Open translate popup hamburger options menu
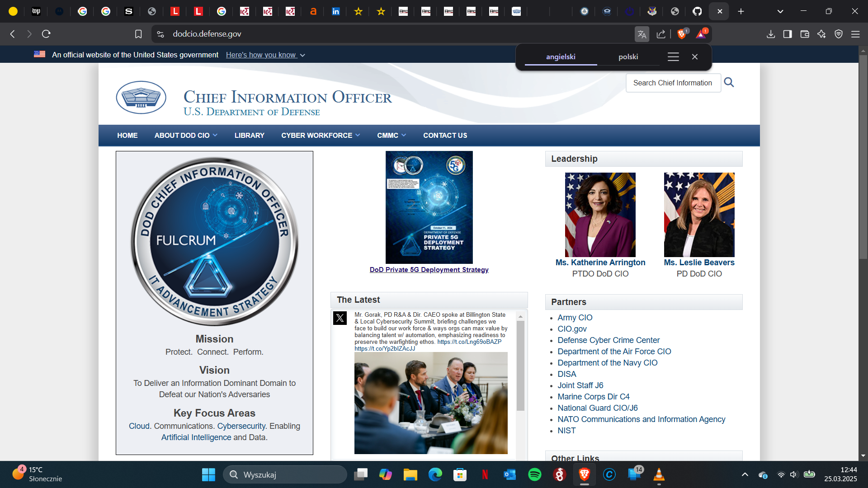Image resolution: width=868 pixels, height=488 pixels. click(673, 56)
